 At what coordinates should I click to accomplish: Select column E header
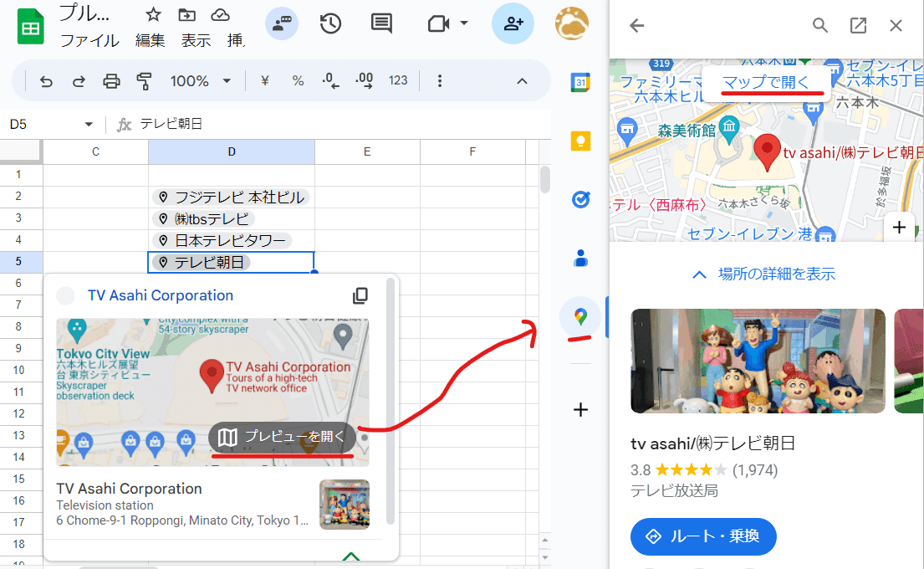pyautogui.click(x=367, y=152)
